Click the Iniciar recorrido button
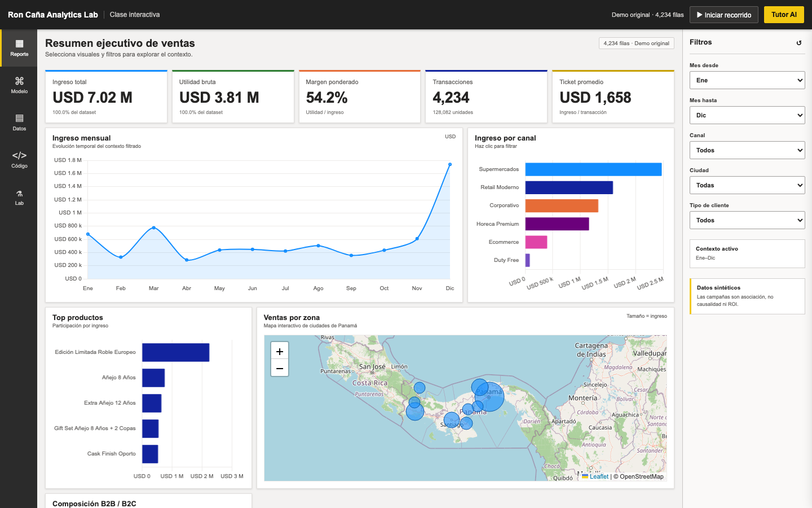The width and height of the screenshot is (812, 508). (724, 15)
